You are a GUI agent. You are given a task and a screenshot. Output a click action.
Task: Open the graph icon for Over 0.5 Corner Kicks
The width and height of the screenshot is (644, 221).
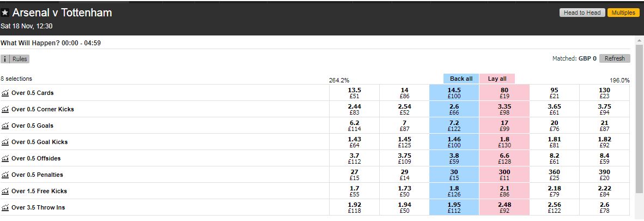pos(5,110)
